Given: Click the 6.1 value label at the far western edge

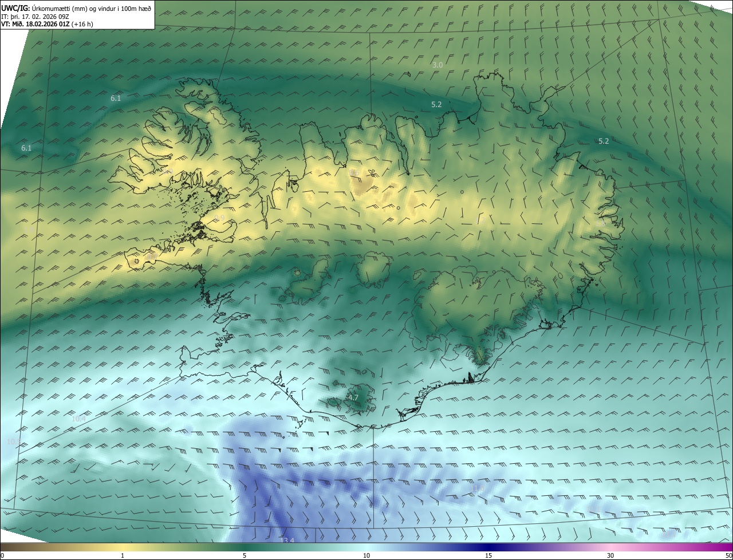Looking at the screenshot, I should tap(26, 148).
